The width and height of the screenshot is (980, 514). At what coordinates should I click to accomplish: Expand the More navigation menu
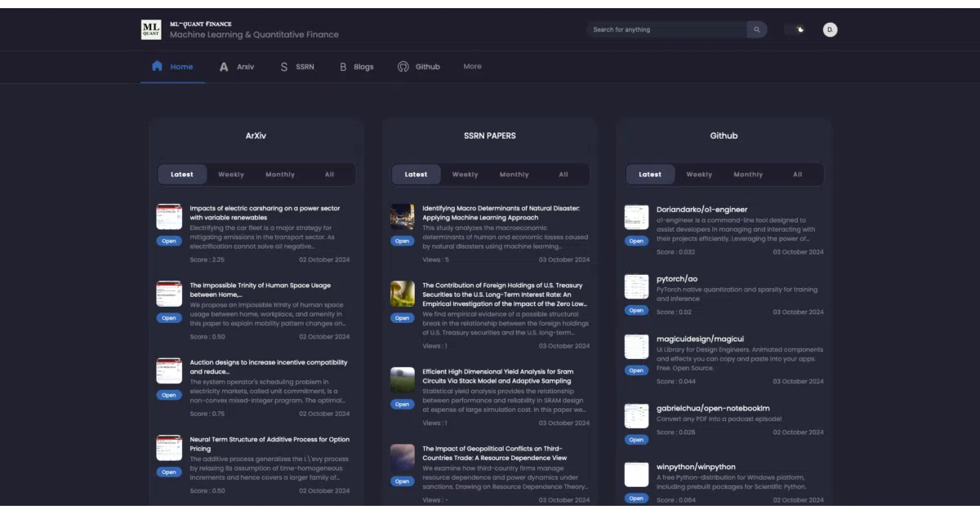(x=473, y=66)
